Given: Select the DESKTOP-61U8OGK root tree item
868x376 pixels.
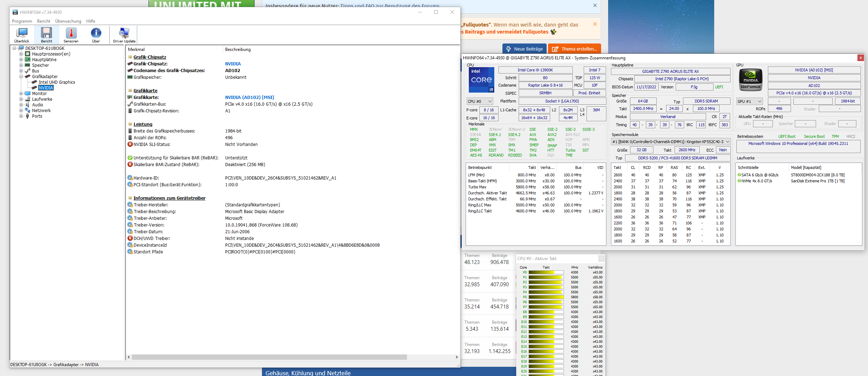Looking at the screenshot, I should pyautogui.click(x=45, y=48).
